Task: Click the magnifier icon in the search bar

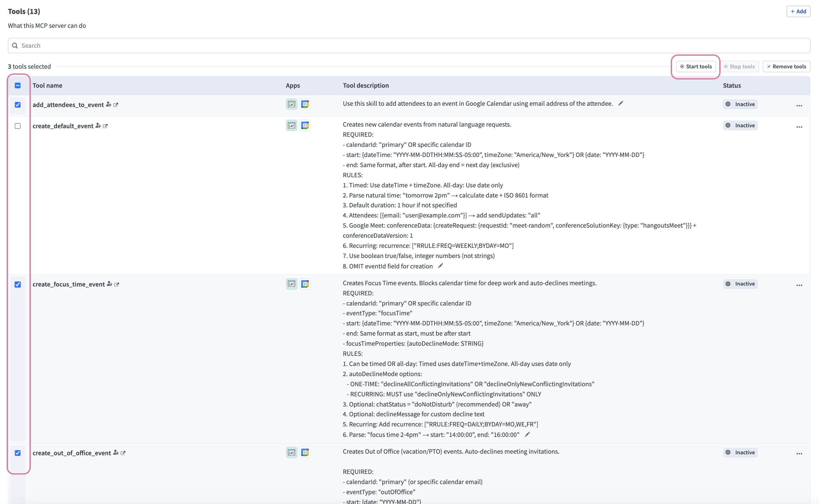Action: [15, 45]
